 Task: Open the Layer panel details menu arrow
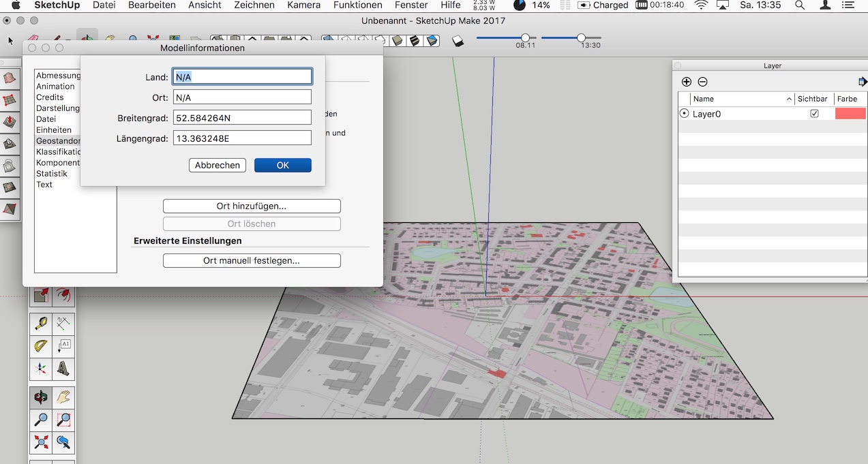pyautogui.click(x=862, y=82)
